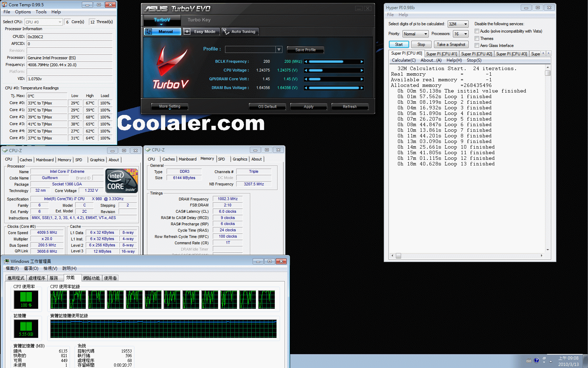Screen dimensions: 588x368
Task: Click the right arrow on CPU Voltage slider
Action: 362,70
